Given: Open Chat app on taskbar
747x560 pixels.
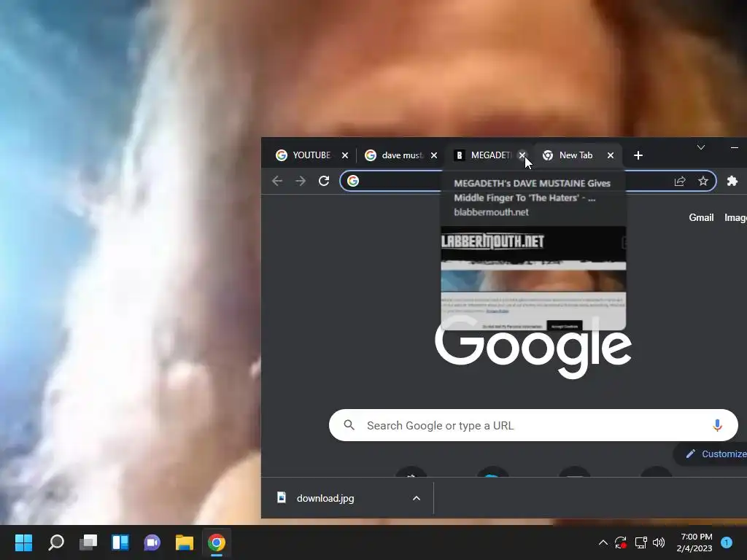Looking at the screenshot, I should 152,542.
